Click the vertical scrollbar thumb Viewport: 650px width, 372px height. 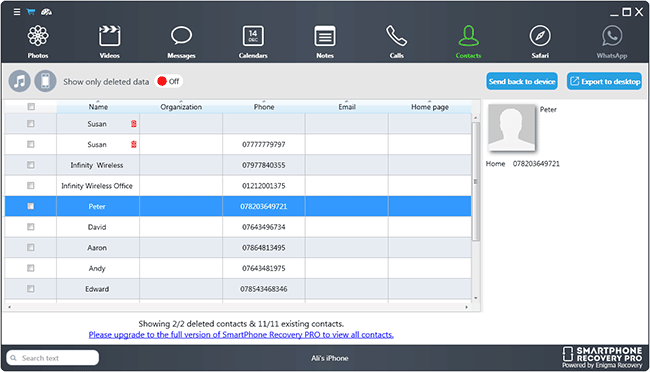(x=475, y=181)
